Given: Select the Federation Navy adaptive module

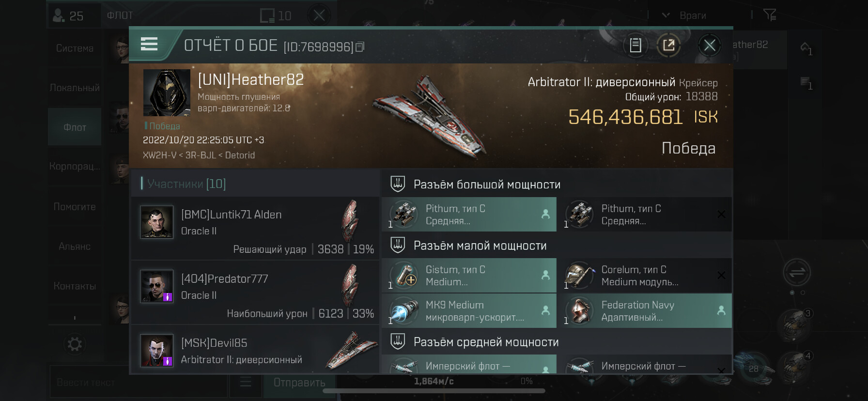Looking at the screenshot, I should pyautogui.click(x=644, y=311).
